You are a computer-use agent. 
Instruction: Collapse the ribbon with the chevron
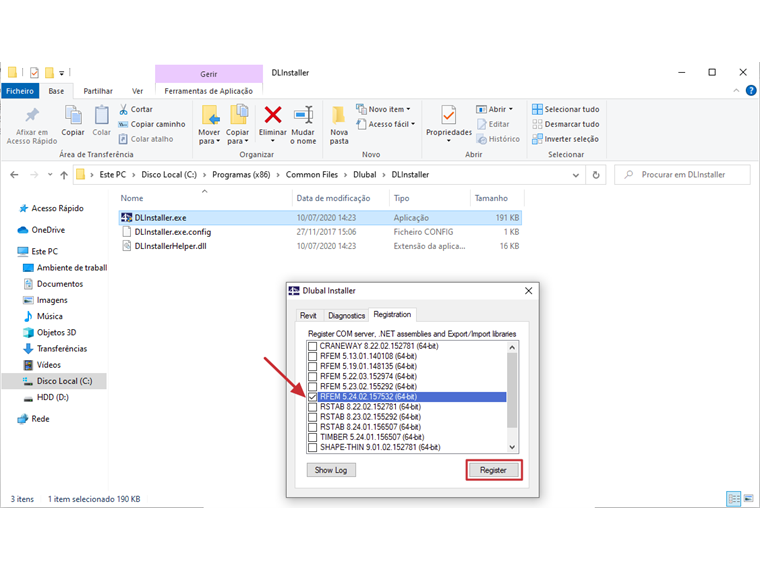pyautogui.click(x=736, y=91)
